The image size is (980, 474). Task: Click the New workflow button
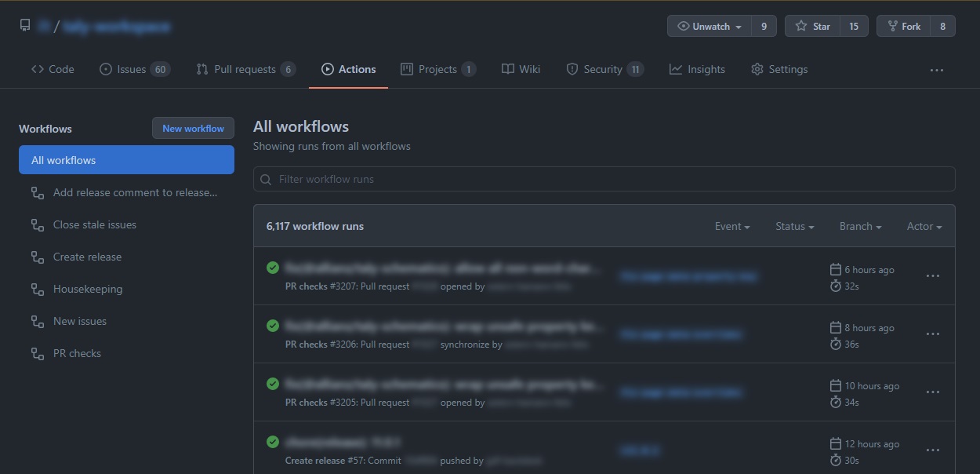[193, 129]
